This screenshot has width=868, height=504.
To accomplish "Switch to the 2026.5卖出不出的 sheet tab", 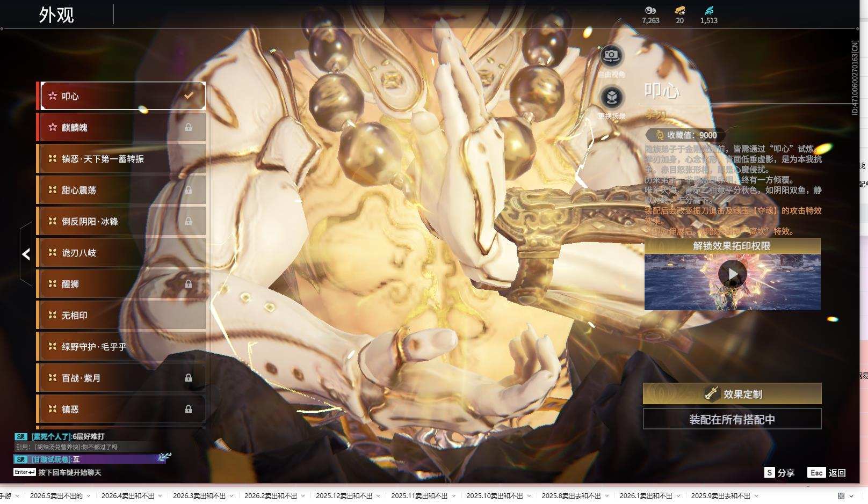I will pos(56,496).
